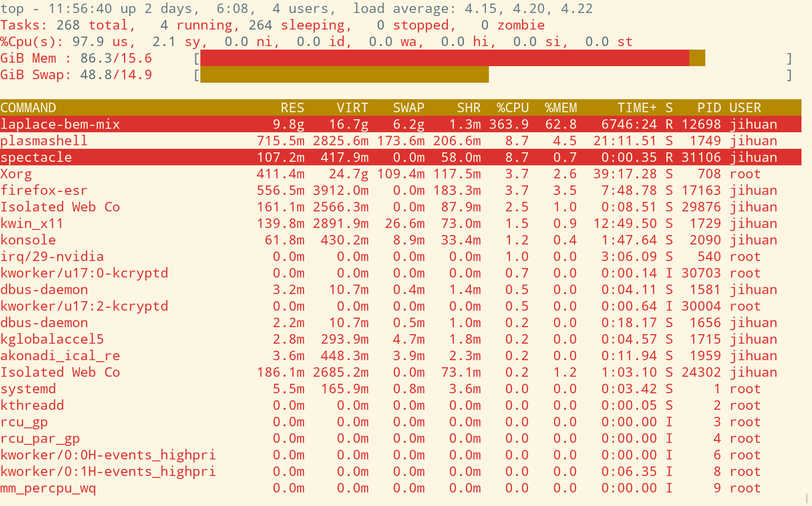Select Isolated Web Co with PID 29876
The height and width of the screenshot is (506, 812).
tap(401, 207)
